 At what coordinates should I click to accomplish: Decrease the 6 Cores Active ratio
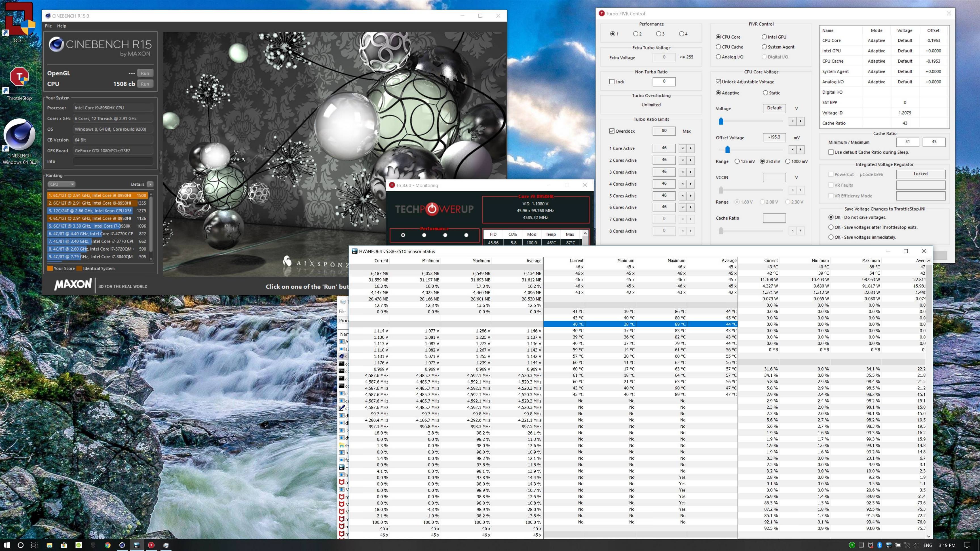pos(683,207)
